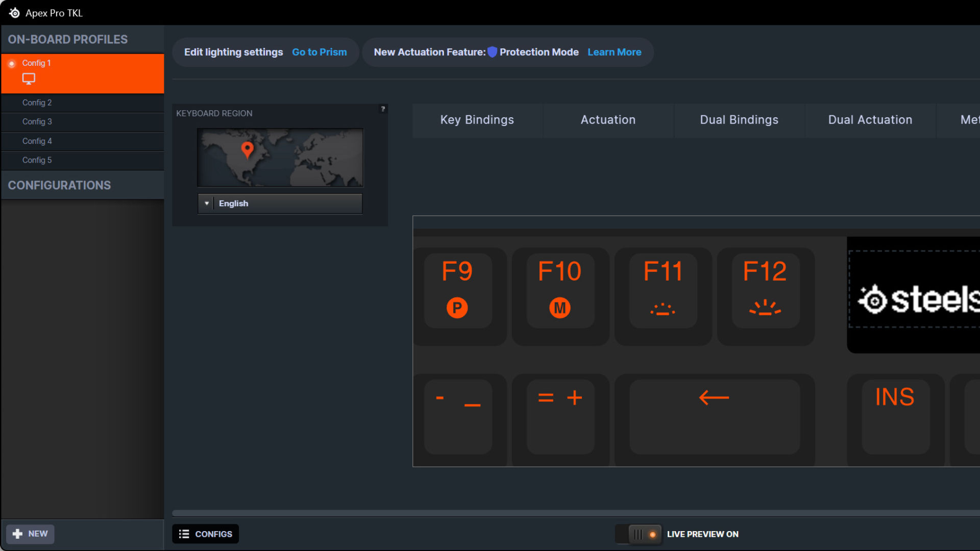Select the Backspace arrow key

click(x=715, y=417)
